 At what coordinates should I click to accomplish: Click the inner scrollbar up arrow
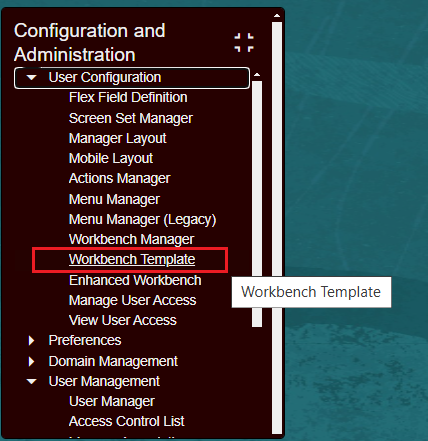(257, 75)
